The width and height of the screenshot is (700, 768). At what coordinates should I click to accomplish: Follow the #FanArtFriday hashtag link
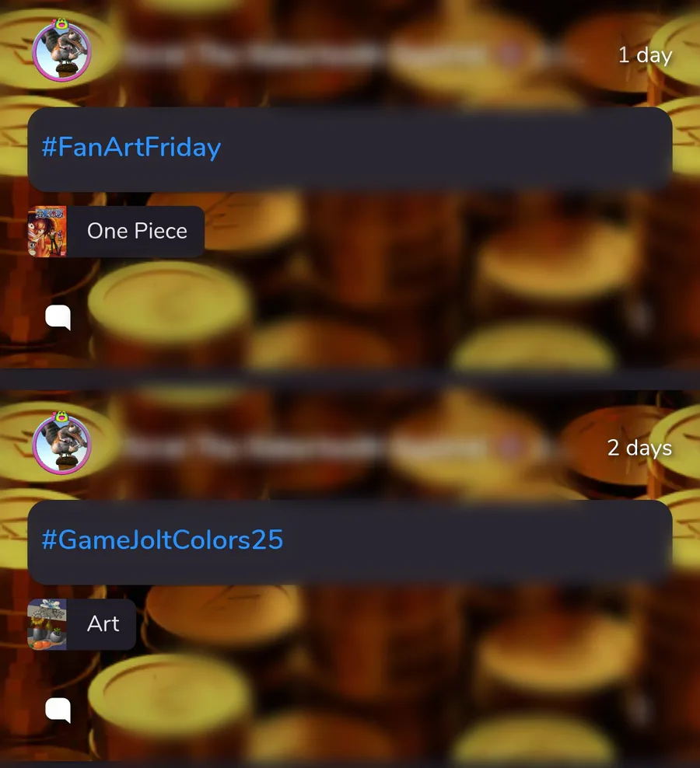[x=131, y=148]
